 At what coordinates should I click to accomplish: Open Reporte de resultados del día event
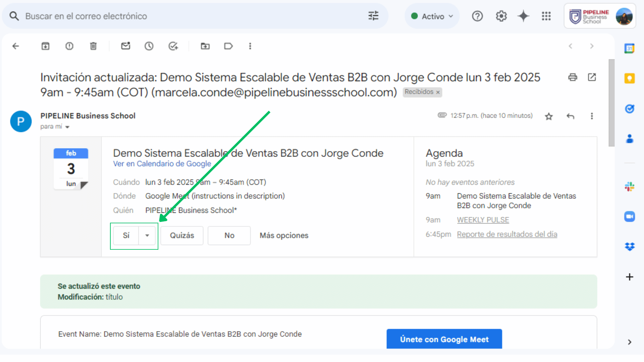click(x=507, y=234)
